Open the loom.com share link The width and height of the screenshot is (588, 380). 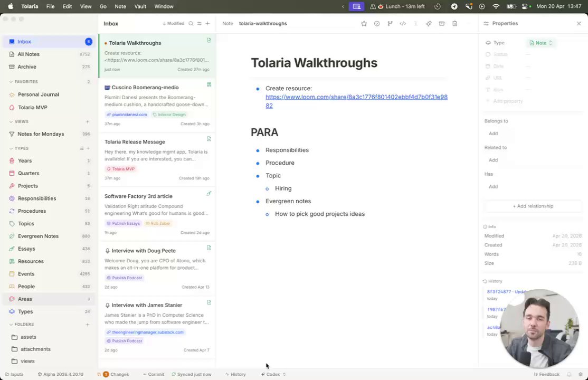[356, 101]
